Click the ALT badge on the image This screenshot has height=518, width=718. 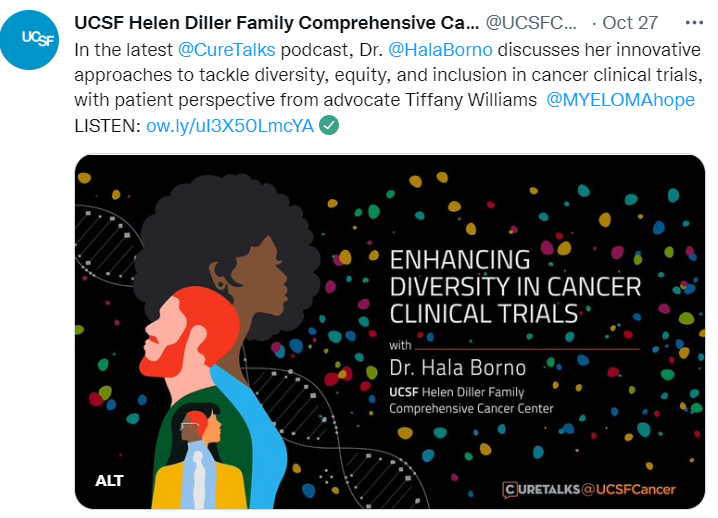(109, 481)
